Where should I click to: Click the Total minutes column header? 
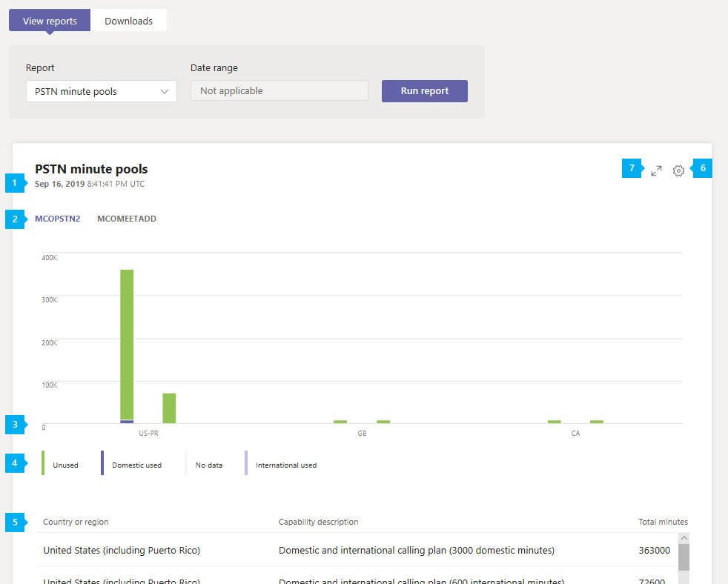[x=663, y=522]
